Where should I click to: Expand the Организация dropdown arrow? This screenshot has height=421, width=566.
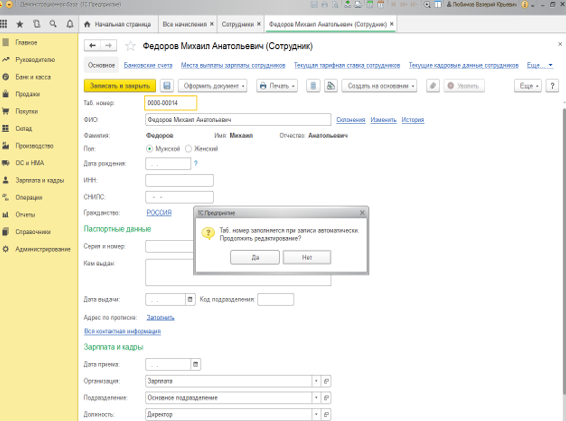pyautogui.click(x=316, y=381)
